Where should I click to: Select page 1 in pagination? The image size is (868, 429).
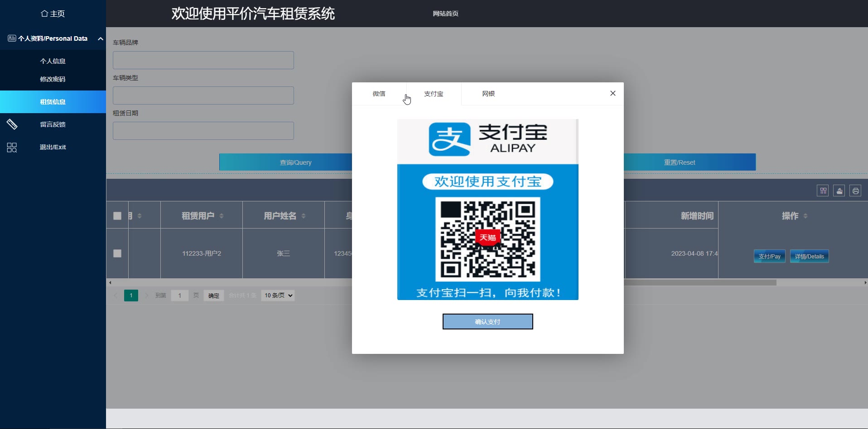pos(131,296)
